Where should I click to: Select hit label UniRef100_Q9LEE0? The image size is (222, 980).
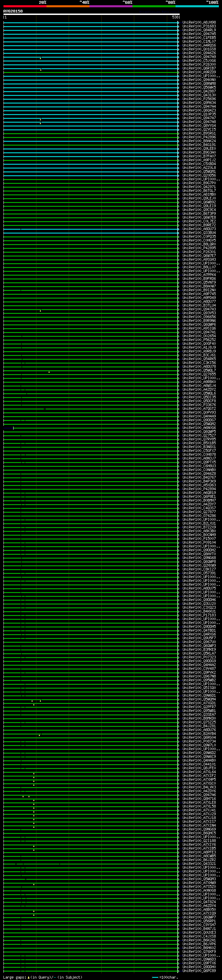pyautogui.click(x=199, y=148)
